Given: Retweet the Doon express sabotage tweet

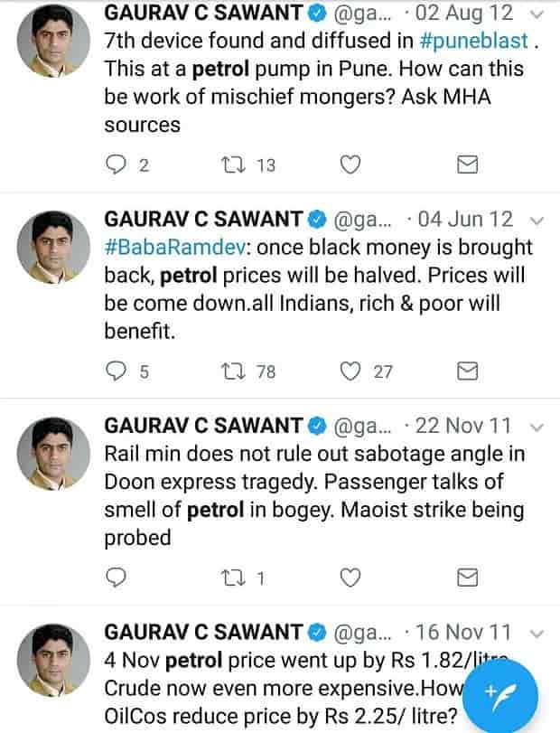Looking at the screenshot, I should tap(232, 577).
